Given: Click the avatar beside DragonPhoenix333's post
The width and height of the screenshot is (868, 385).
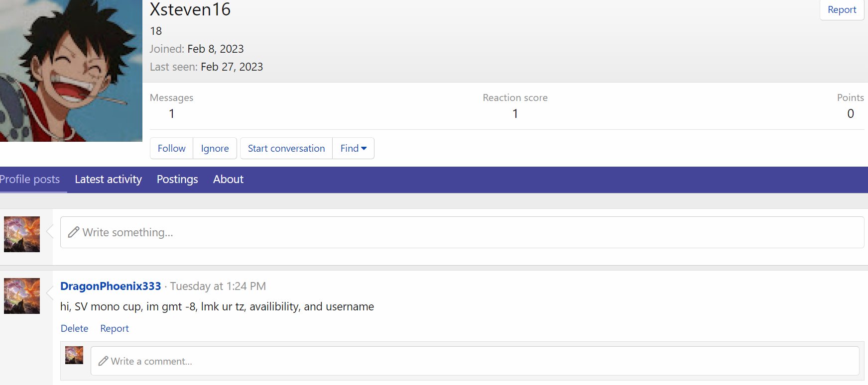Looking at the screenshot, I should pyautogui.click(x=22, y=296).
